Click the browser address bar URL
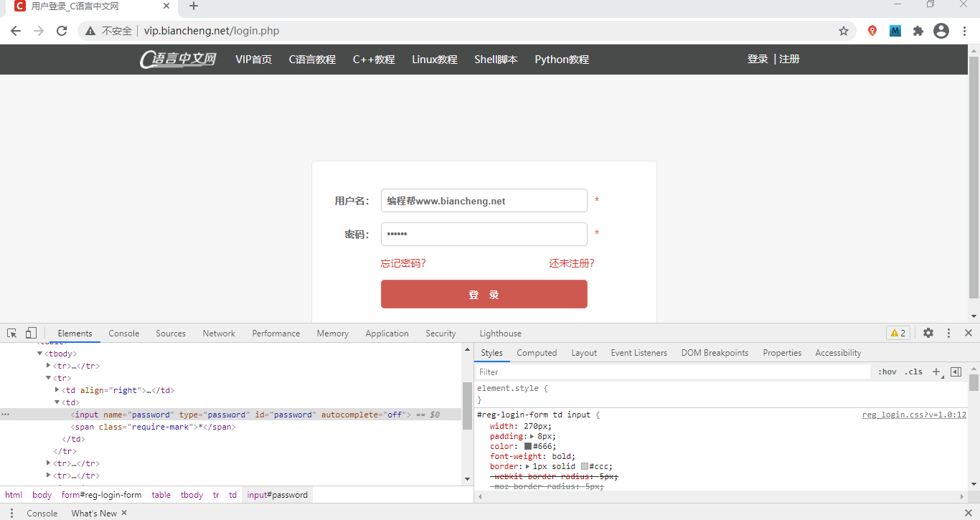980x520 pixels. [x=212, y=31]
